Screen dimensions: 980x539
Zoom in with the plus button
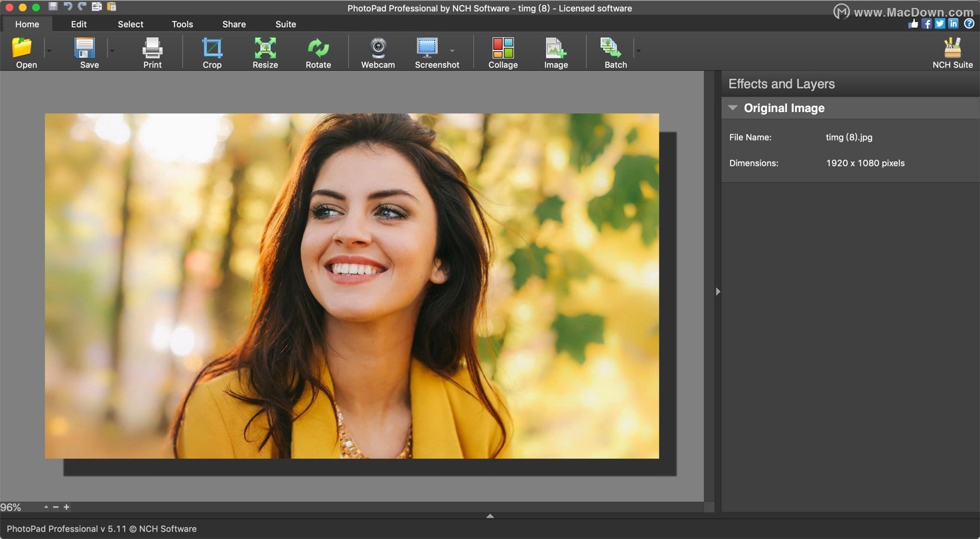[66, 507]
